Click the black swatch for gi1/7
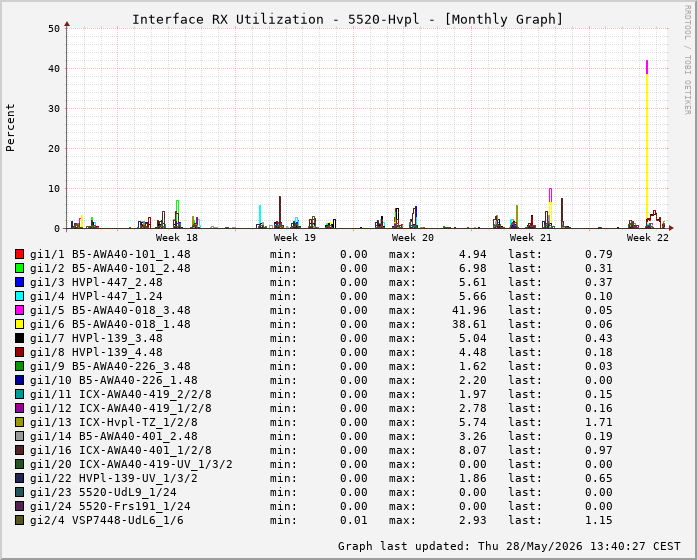 click(19, 338)
